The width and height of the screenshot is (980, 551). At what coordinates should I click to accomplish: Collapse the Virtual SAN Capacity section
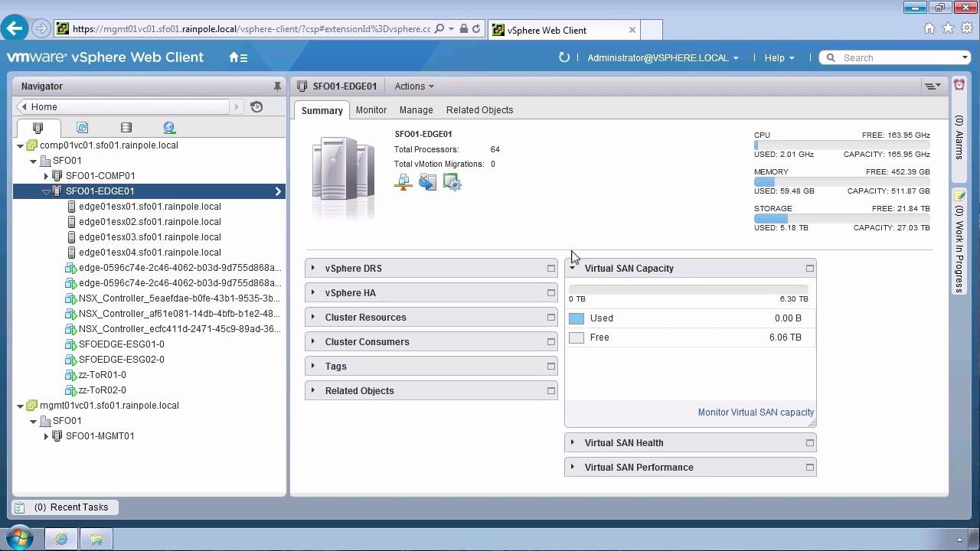pyautogui.click(x=572, y=268)
